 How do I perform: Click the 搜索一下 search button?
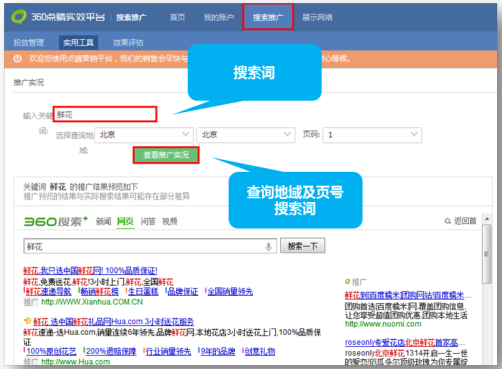pyautogui.click(x=302, y=246)
